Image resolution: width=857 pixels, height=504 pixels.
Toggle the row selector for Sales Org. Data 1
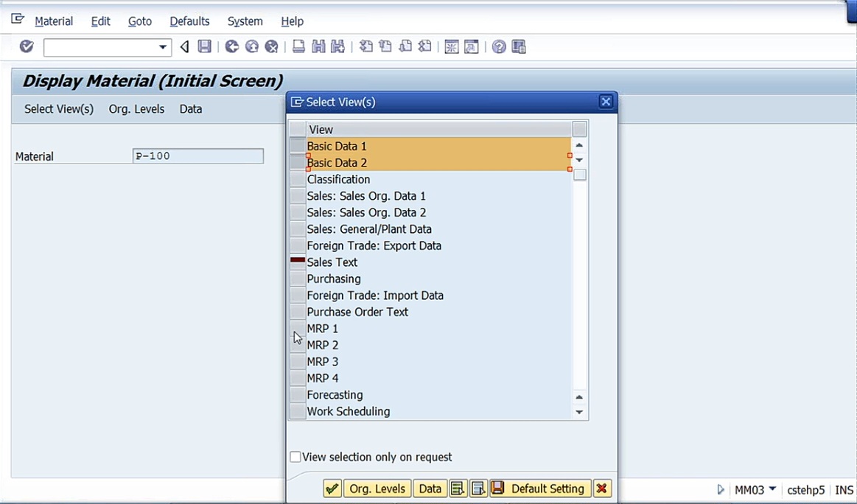click(x=297, y=196)
